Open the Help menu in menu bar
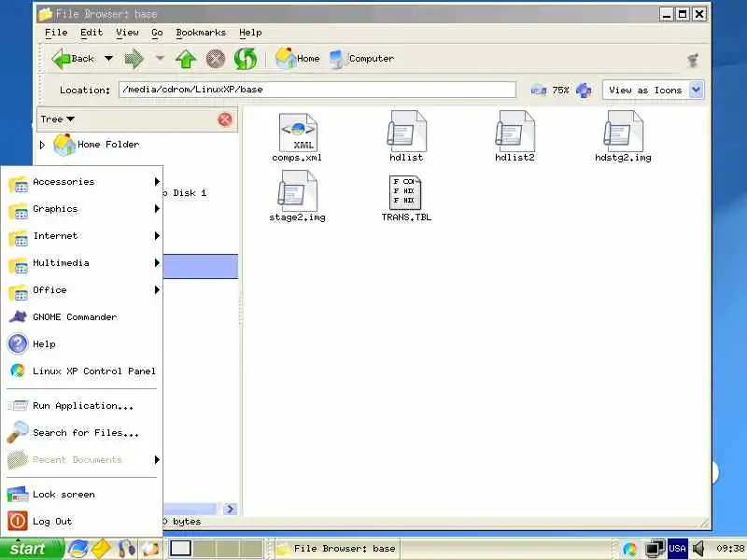This screenshot has height=560, width=747. point(250,33)
